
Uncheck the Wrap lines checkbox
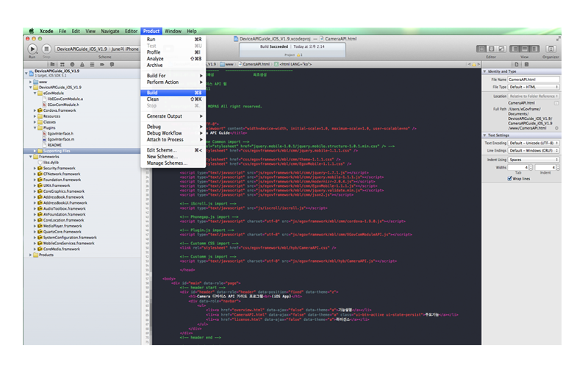coord(510,177)
